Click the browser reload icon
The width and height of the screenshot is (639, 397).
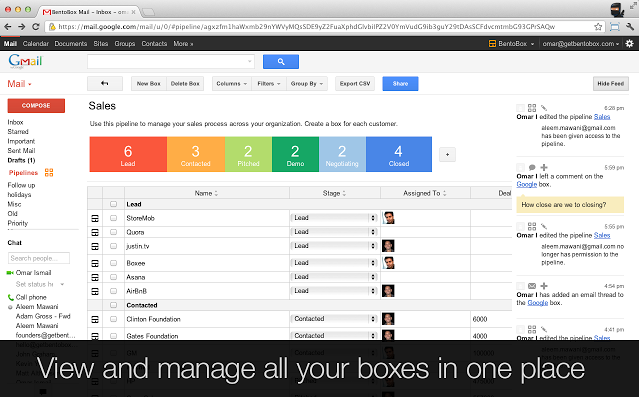pos(36,26)
